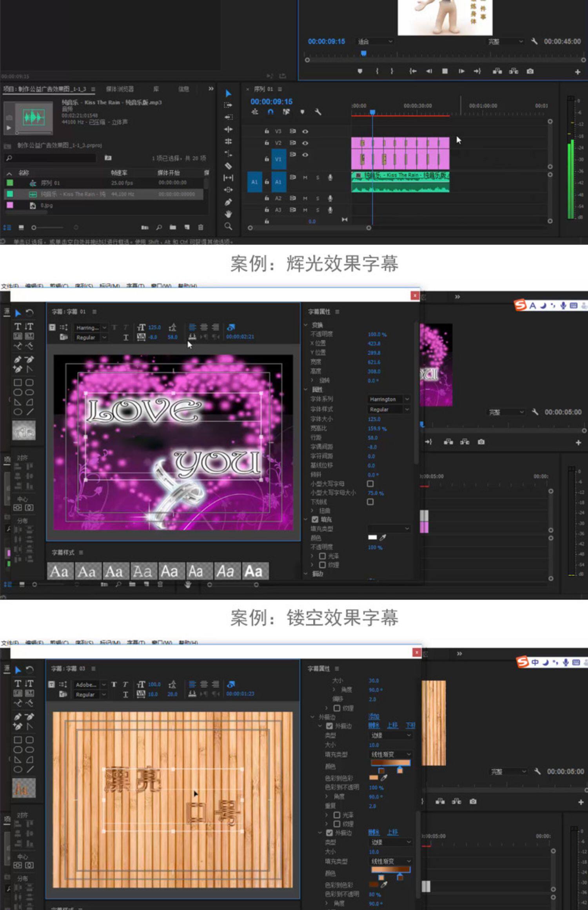Apply Italic in the 字幕 03 toolbar
588x910 pixels.
[125, 684]
